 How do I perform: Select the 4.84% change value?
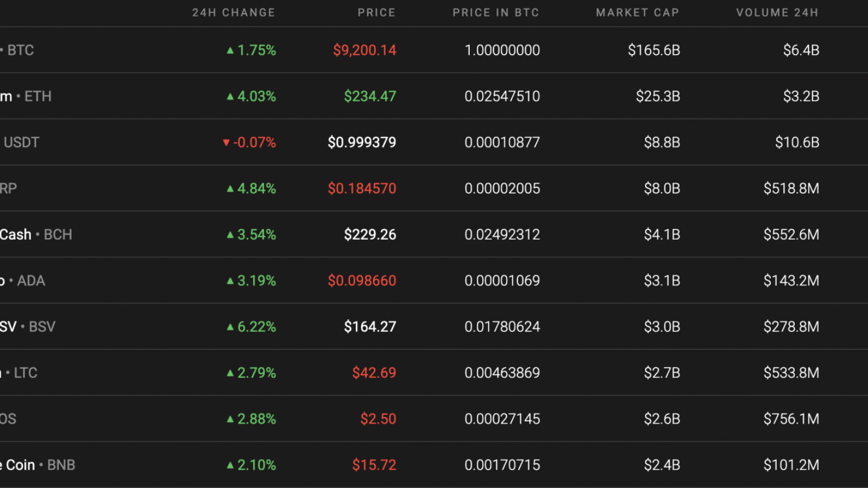(x=257, y=188)
